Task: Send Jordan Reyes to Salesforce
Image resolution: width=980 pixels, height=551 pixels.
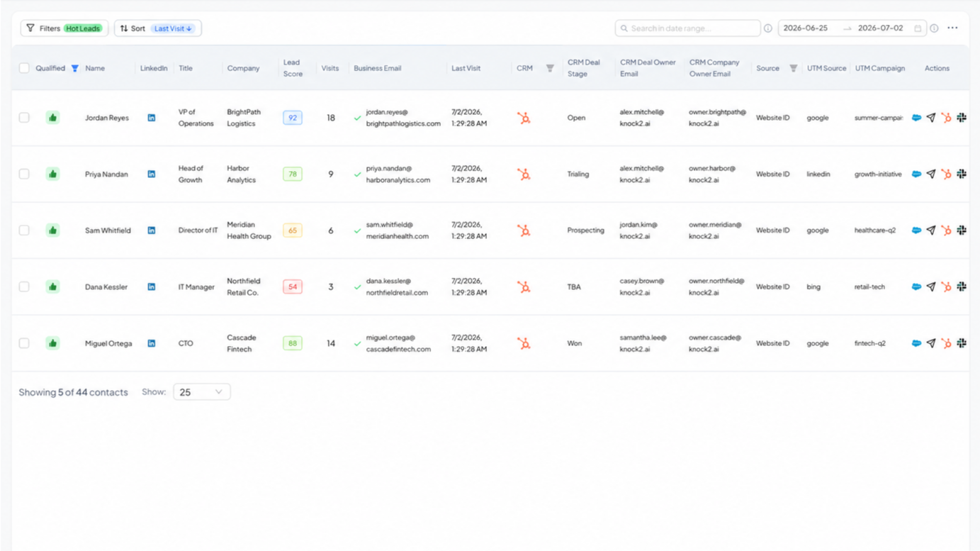Action: pos(916,118)
